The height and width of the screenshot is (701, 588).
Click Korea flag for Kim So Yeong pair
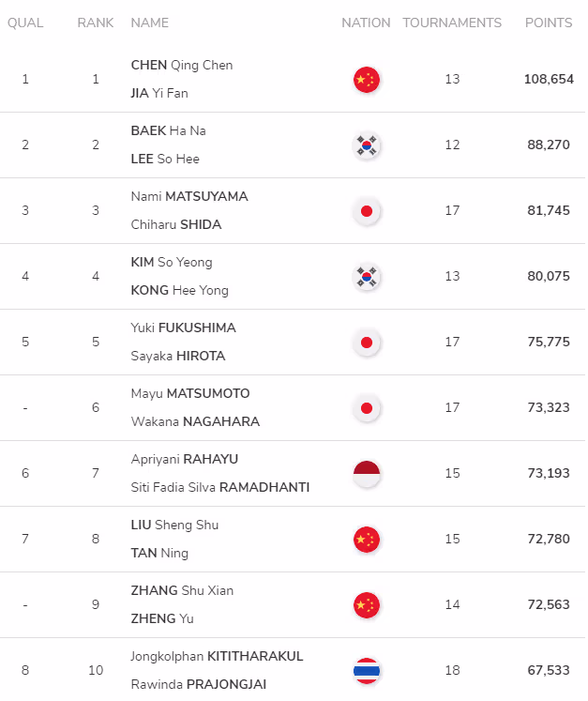[367, 277]
